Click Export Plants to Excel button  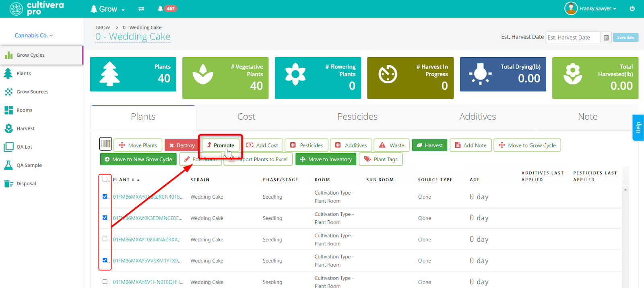[258, 160]
